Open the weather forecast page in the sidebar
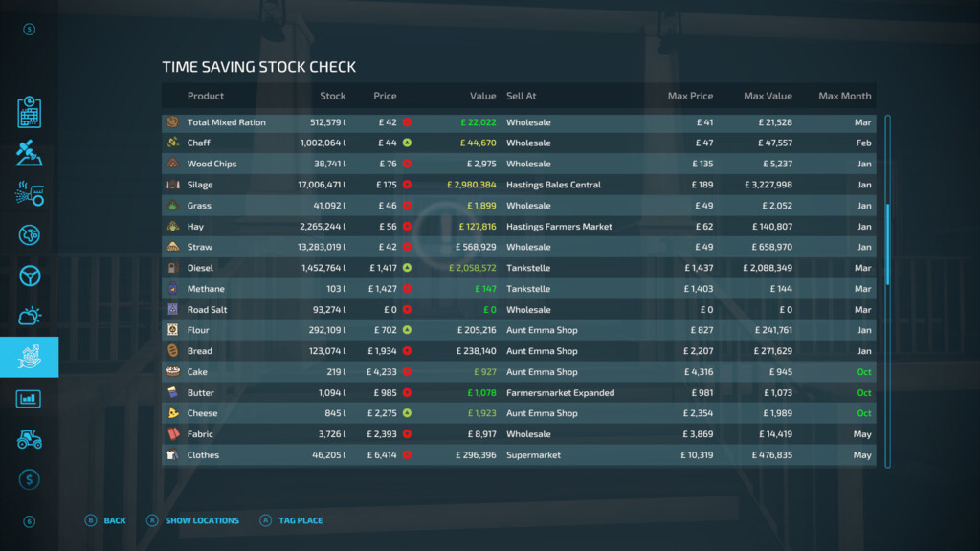980x551 pixels. (30, 317)
